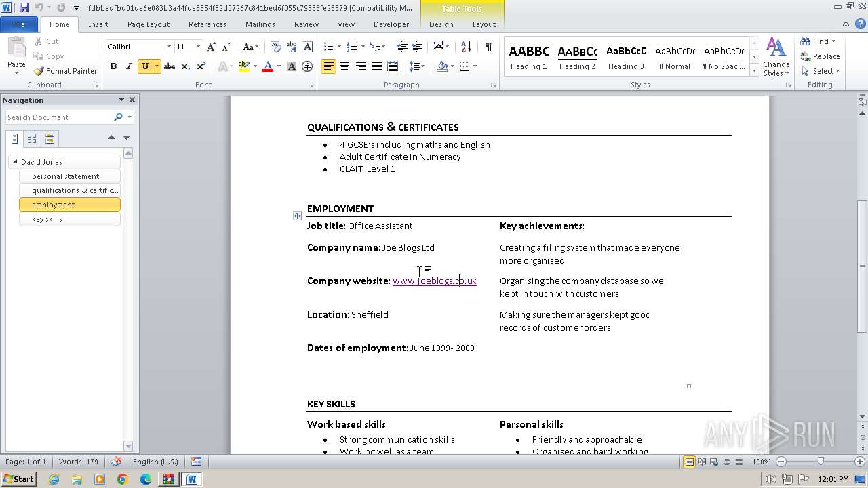
Task: Switch to the Mailings tab
Action: (260, 24)
